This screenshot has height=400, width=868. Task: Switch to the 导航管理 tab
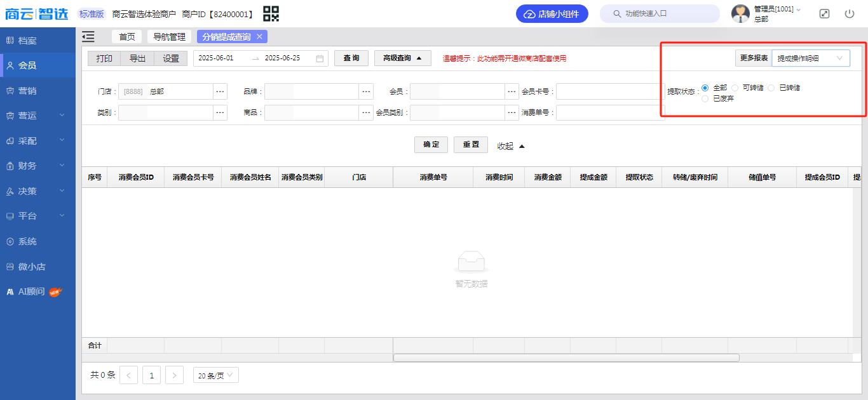(169, 37)
